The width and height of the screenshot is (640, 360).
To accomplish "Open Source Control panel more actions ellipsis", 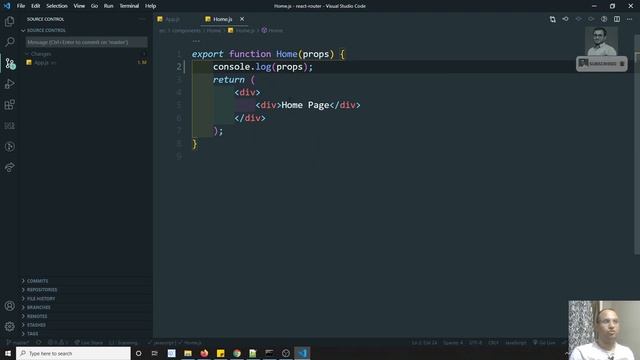I will (x=142, y=19).
